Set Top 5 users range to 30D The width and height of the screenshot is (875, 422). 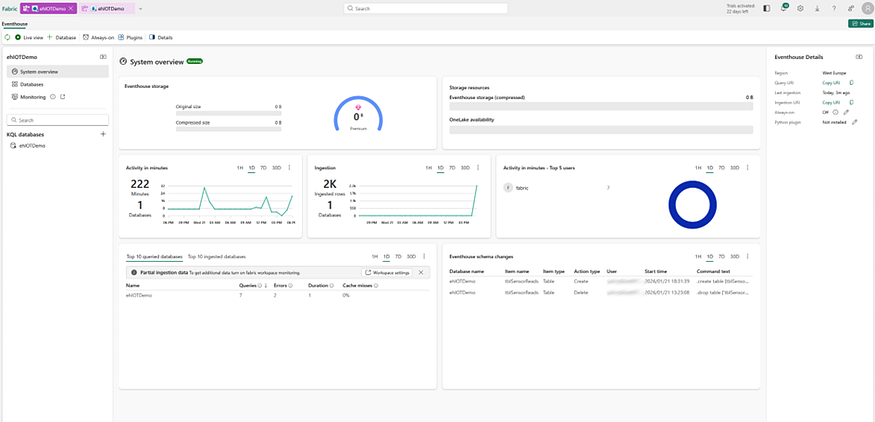(735, 167)
